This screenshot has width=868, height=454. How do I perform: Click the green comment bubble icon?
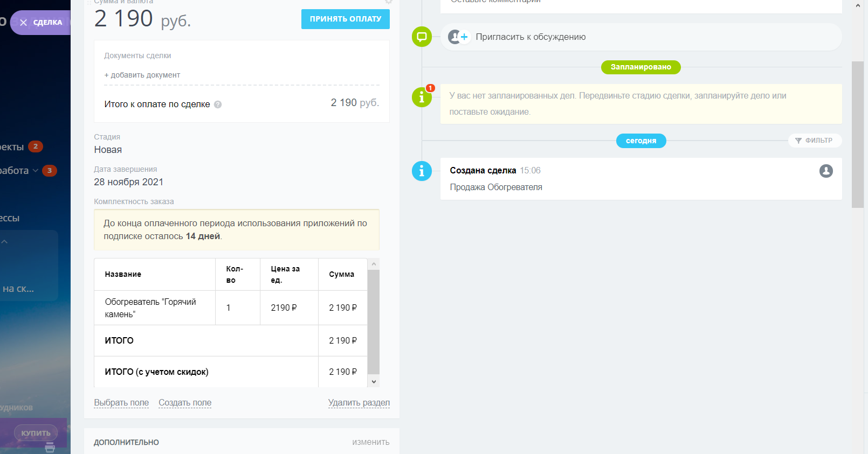point(422,37)
